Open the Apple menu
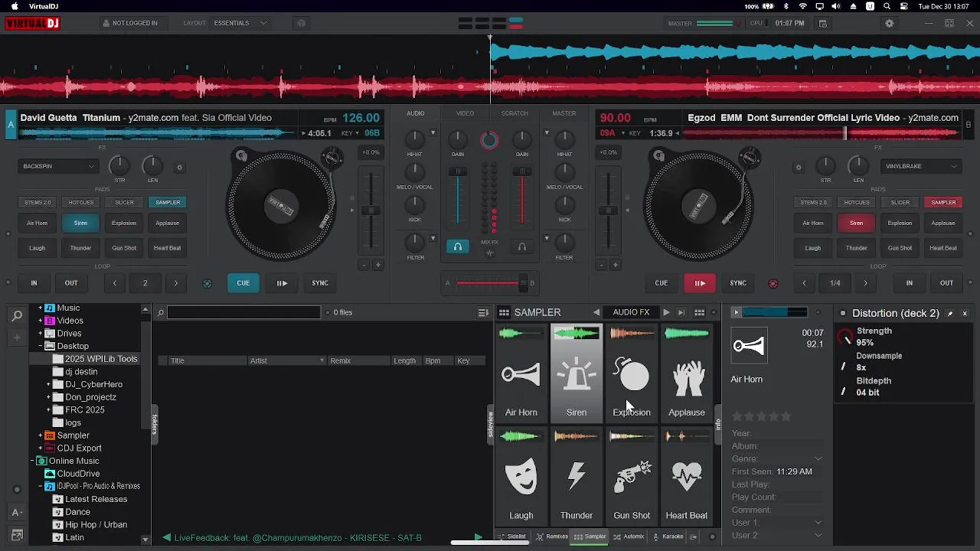Screen dimensions: 980x551 (x=14, y=6)
